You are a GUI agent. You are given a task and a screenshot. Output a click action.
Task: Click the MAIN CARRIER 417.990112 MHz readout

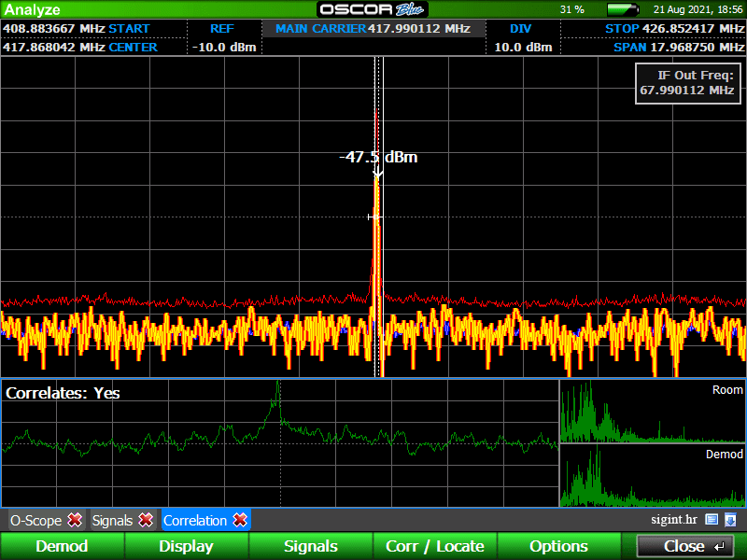pos(373,29)
